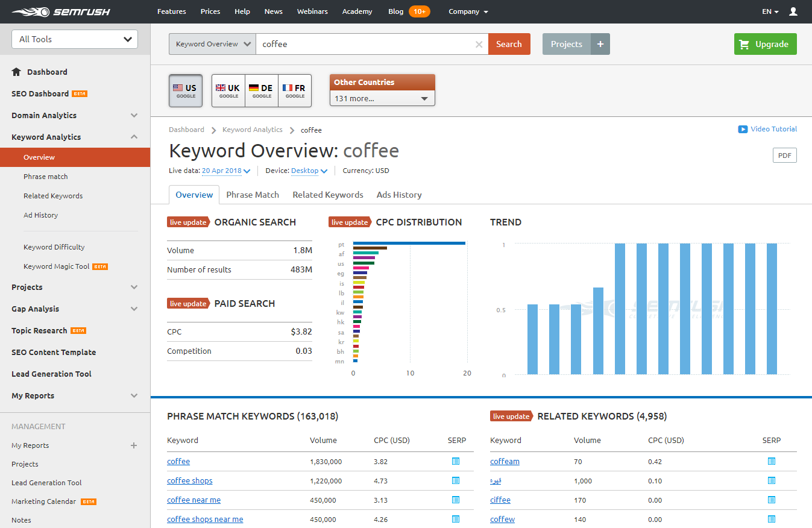This screenshot has height=528, width=812.
Task: Select the UK Google database
Action: tap(228, 91)
